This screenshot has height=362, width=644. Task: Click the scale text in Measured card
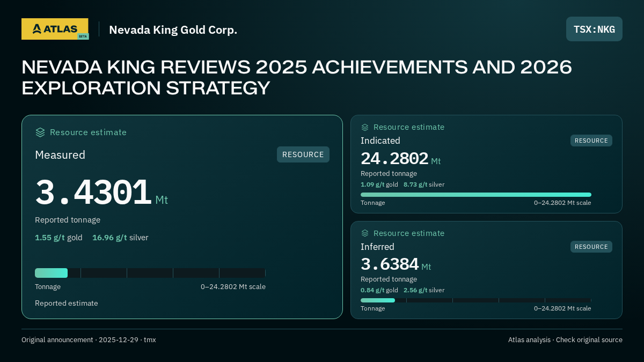pos(233,287)
